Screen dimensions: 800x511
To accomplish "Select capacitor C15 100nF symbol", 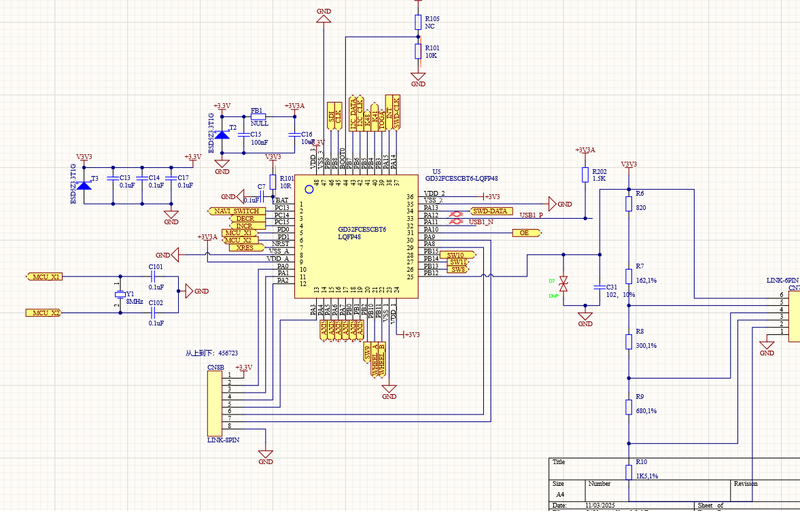I will click(x=244, y=135).
